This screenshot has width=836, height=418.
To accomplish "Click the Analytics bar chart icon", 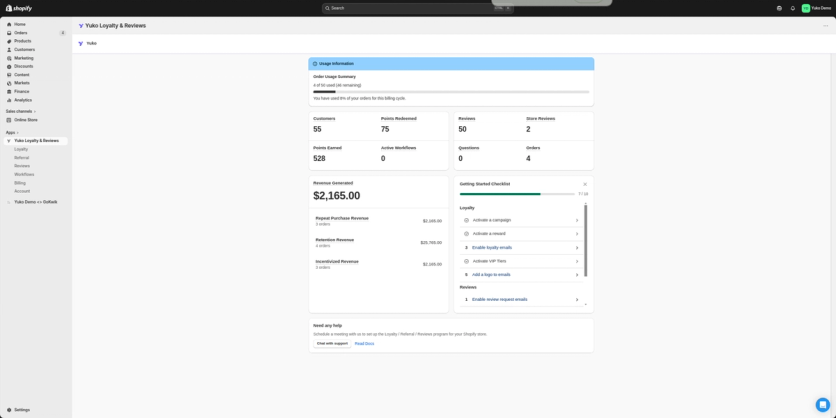I will (x=9, y=100).
